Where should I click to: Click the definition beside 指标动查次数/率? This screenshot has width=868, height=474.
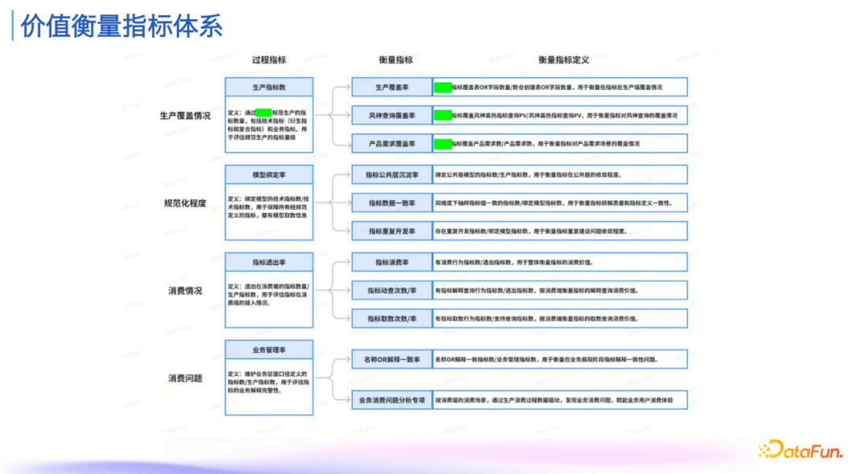[x=559, y=290]
